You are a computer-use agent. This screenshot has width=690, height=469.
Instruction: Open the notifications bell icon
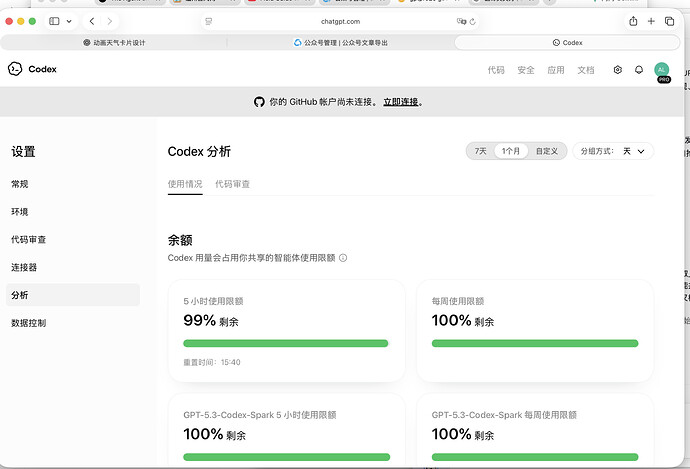[639, 70]
